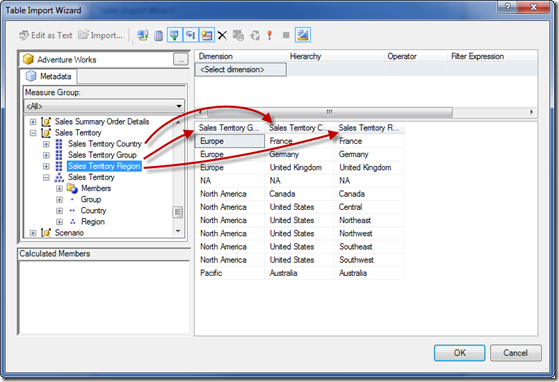Expand the Sales Territory Group attribute
Viewport: 559px width, 382px height.
[46, 155]
